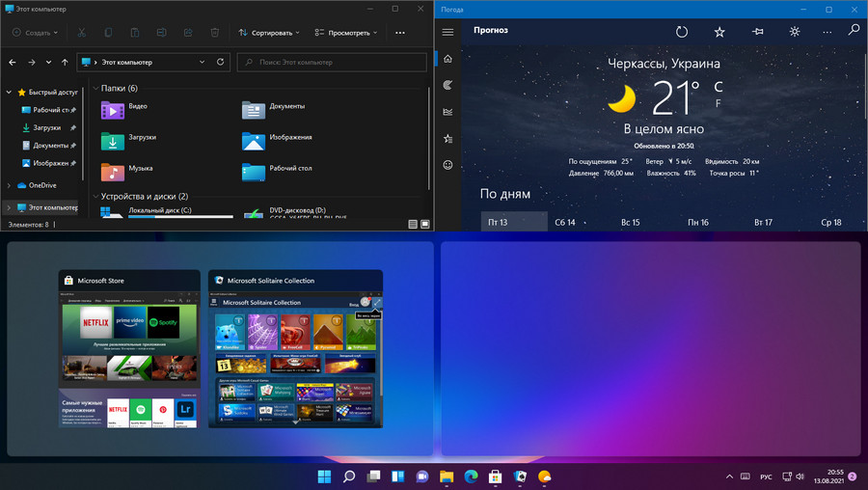Viewport: 868px width, 490px height.
Task: Go forward using Explorer forward arrow
Action: click(x=32, y=62)
